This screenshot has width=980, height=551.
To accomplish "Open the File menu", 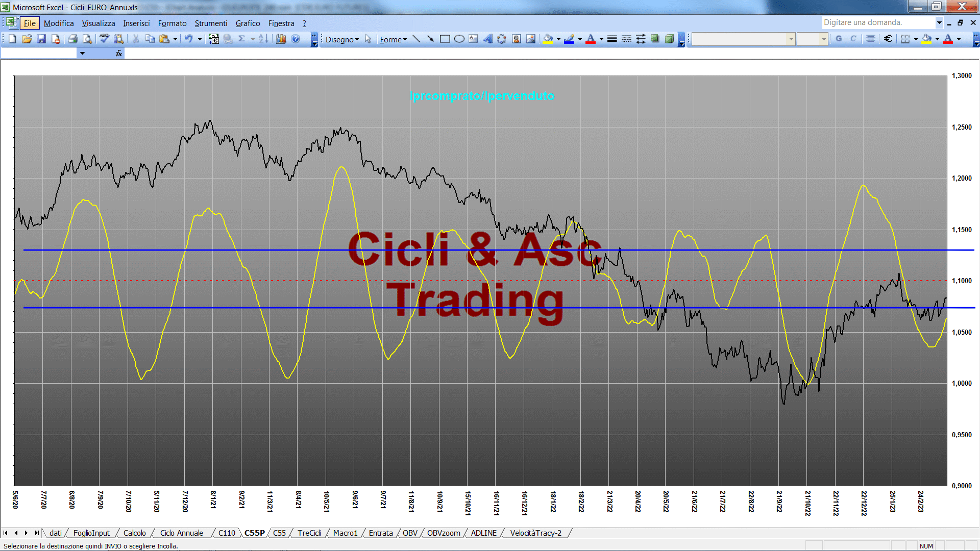I will (30, 23).
